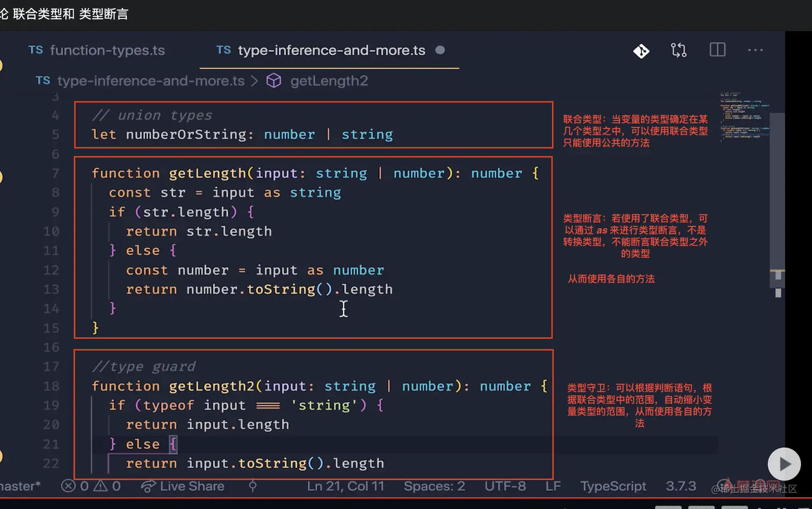The width and height of the screenshot is (812, 509).
Task: Click the getLength function name on line 7
Action: 207,173
